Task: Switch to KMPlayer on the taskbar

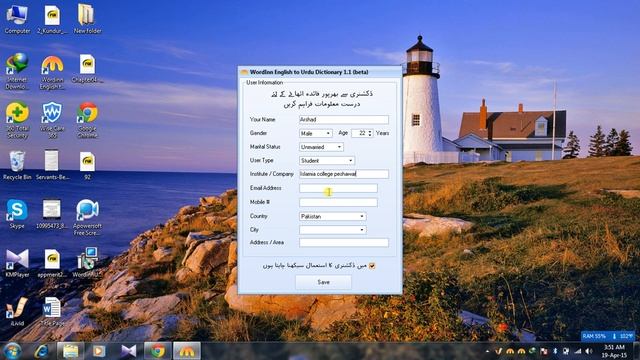Action: [128, 351]
